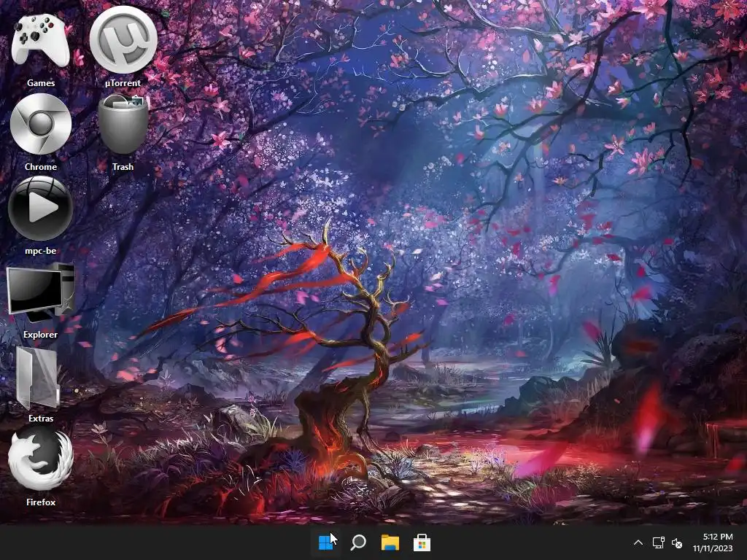Select the "Firefox" icon label text

(x=41, y=502)
